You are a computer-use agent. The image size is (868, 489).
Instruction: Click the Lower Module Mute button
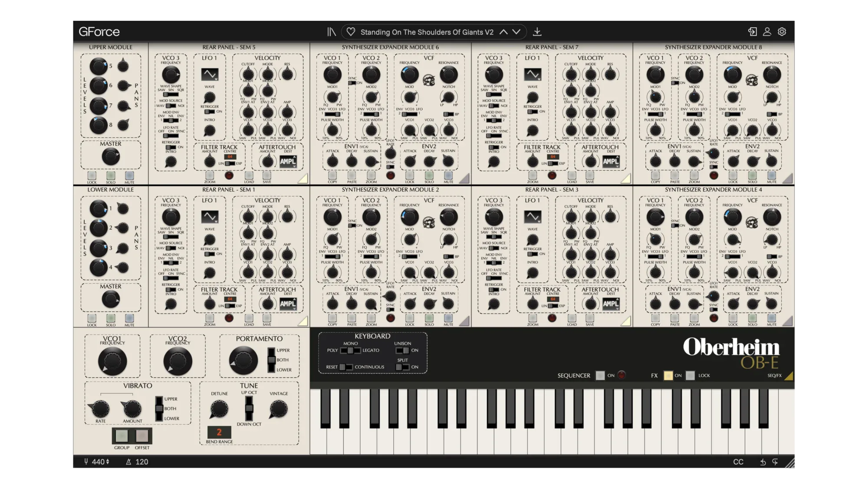[x=129, y=318]
